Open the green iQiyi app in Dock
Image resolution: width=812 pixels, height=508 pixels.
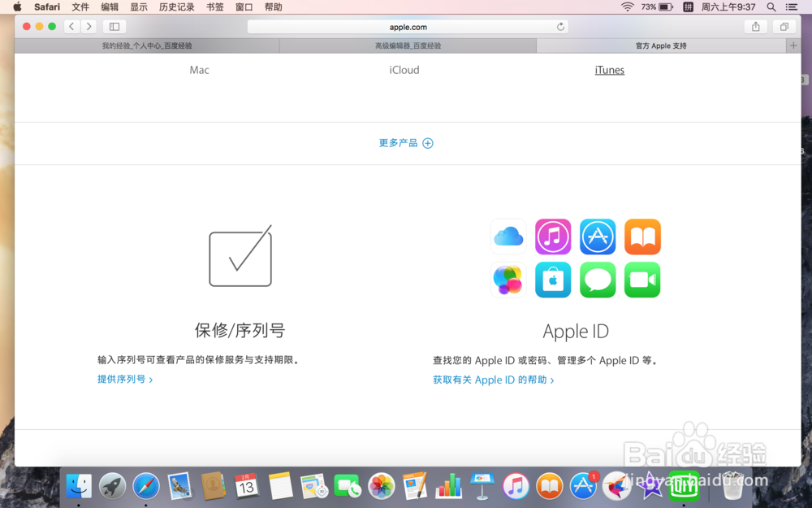pos(684,486)
